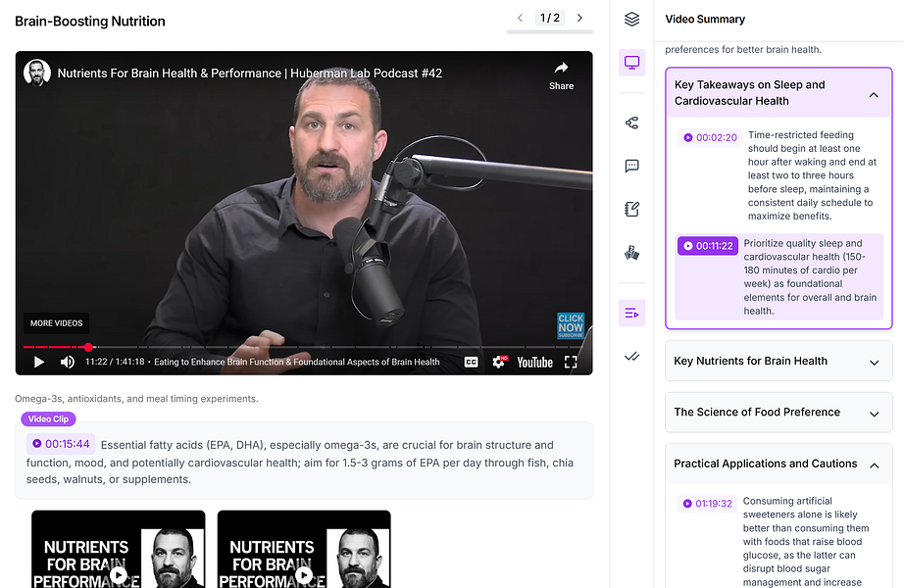Open the video settings gear
Viewport: 904px width, 588px height.
click(x=499, y=362)
